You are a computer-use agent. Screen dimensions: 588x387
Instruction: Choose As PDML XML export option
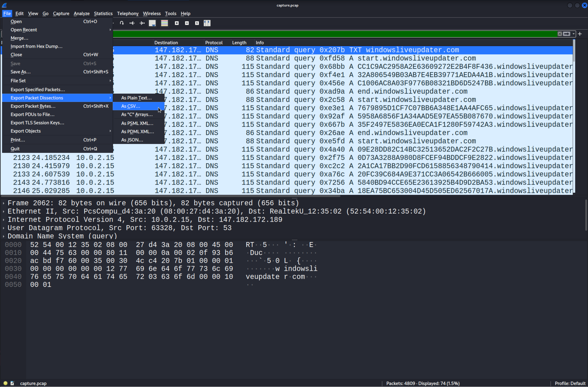click(x=138, y=131)
